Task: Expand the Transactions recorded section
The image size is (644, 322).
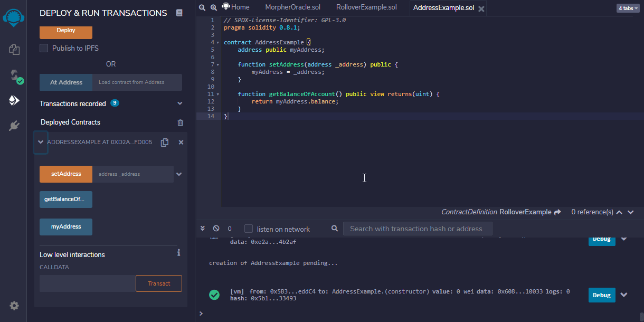Action: click(179, 103)
